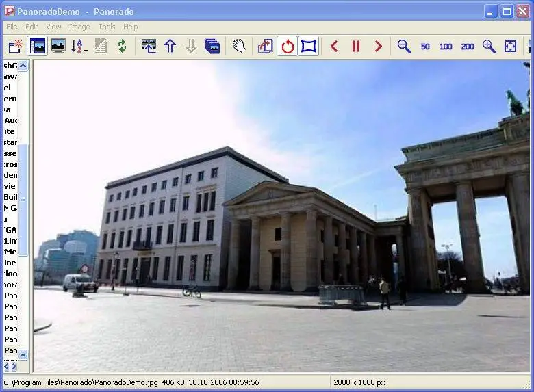534x392 pixels.
Task: Open the Edit menu
Action: point(31,27)
